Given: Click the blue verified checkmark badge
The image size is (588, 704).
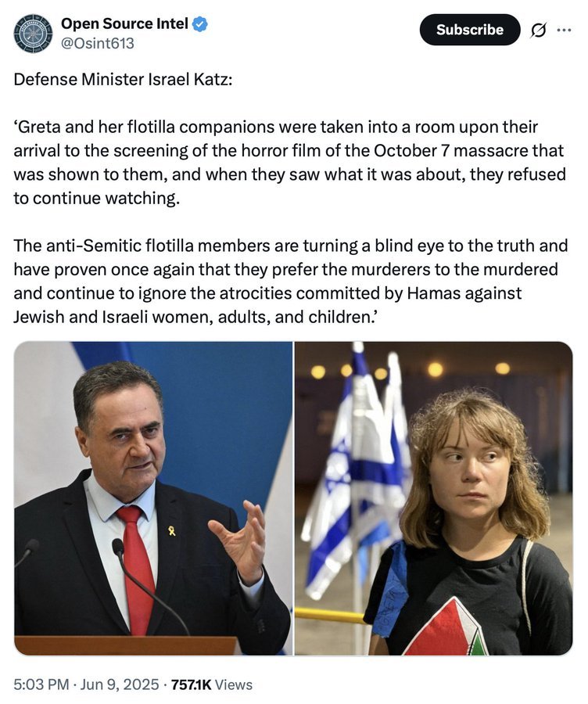Looking at the screenshot, I should pyautogui.click(x=199, y=23).
